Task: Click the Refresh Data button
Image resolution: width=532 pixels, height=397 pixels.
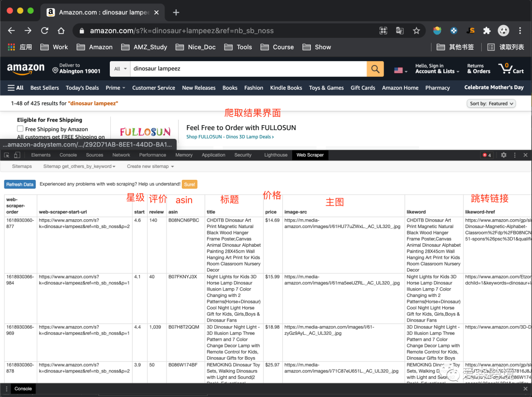Action: 20,184
